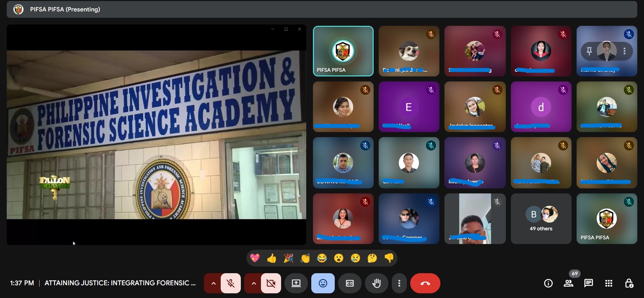This screenshot has height=298, width=644.
Task: Click the 69 participant count badge
Action: point(575,274)
